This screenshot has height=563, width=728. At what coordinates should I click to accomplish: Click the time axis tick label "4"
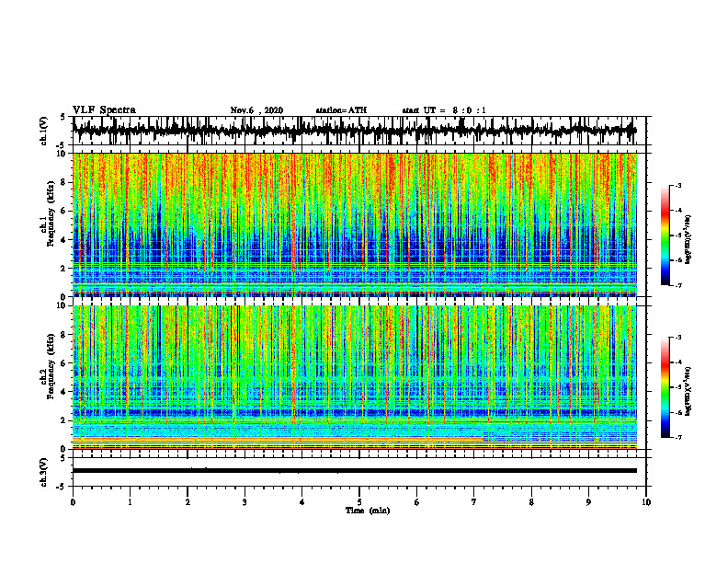click(302, 502)
